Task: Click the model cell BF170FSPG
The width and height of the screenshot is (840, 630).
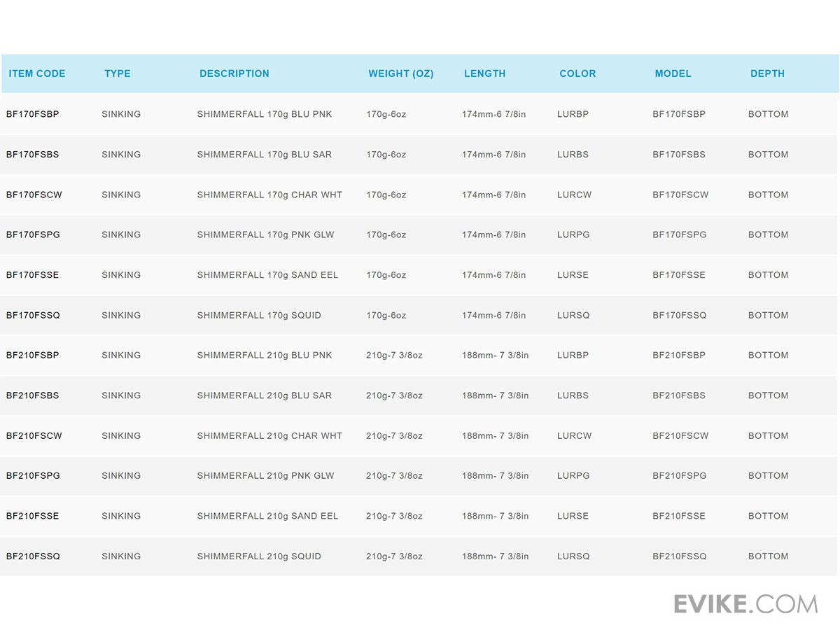Action: tap(680, 234)
